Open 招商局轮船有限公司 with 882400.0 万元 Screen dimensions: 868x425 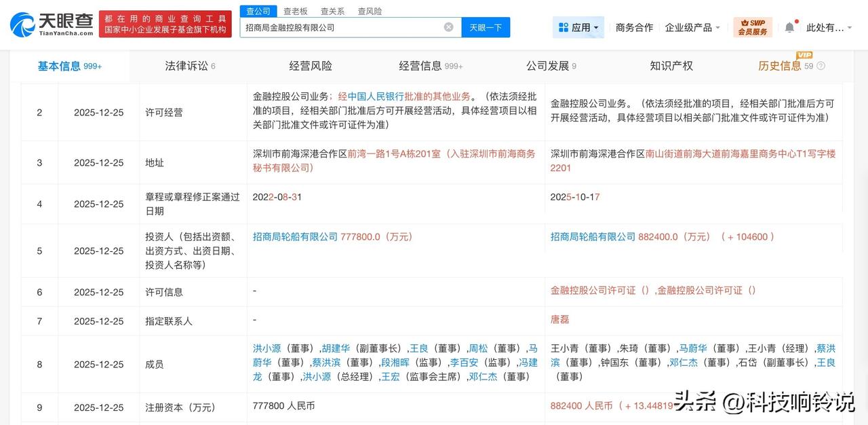coord(593,237)
